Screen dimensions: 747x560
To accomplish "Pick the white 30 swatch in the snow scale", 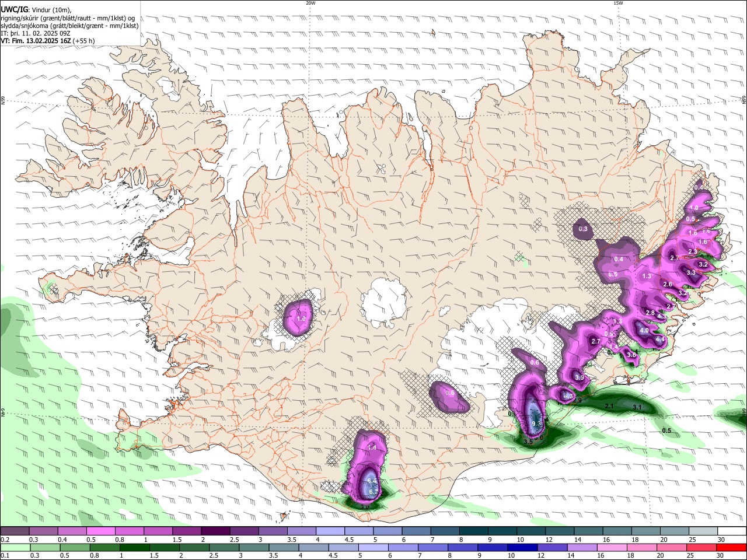I will click(x=732, y=531).
